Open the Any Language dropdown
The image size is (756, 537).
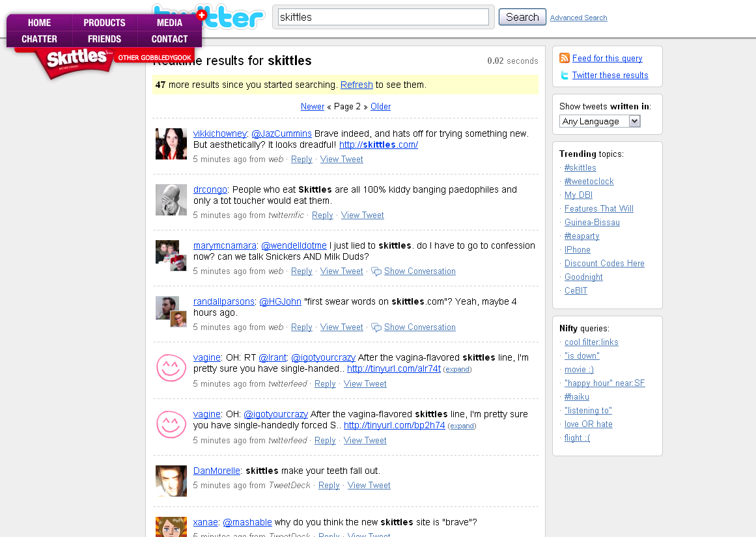600,121
